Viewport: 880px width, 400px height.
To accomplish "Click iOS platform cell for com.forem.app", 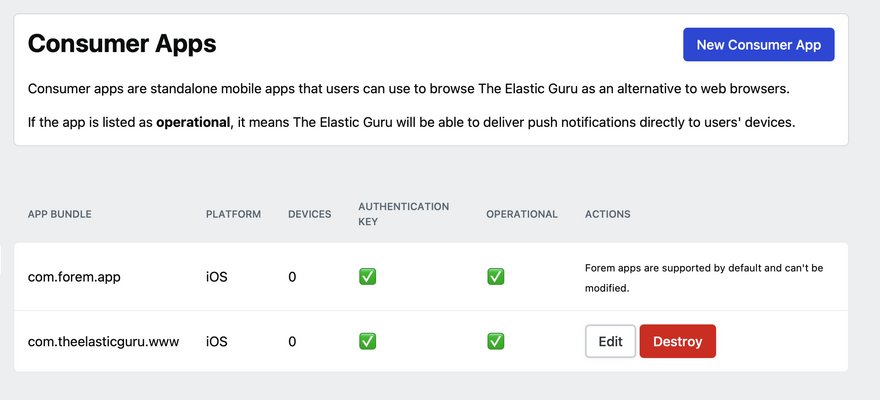I will pyautogui.click(x=217, y=277).
